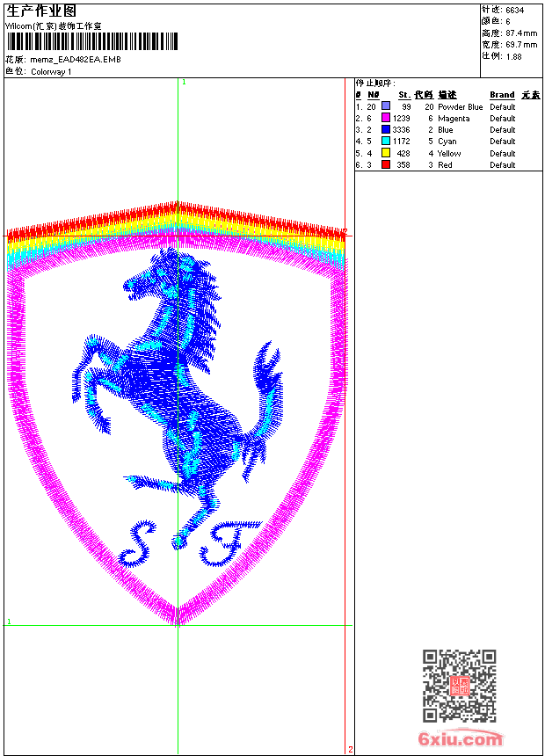Click the barcode below the Wilcom line
This screenshot has height=756, width=545.
(x=92, y=42)
